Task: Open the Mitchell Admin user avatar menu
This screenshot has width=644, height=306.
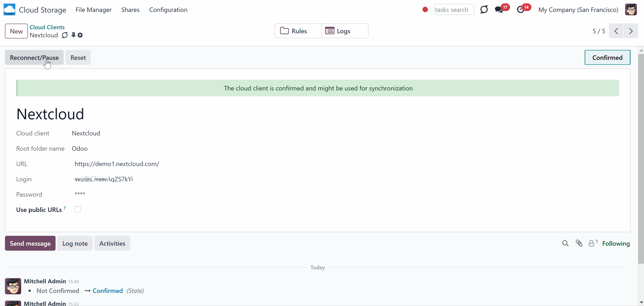Action: coord(631,9)
